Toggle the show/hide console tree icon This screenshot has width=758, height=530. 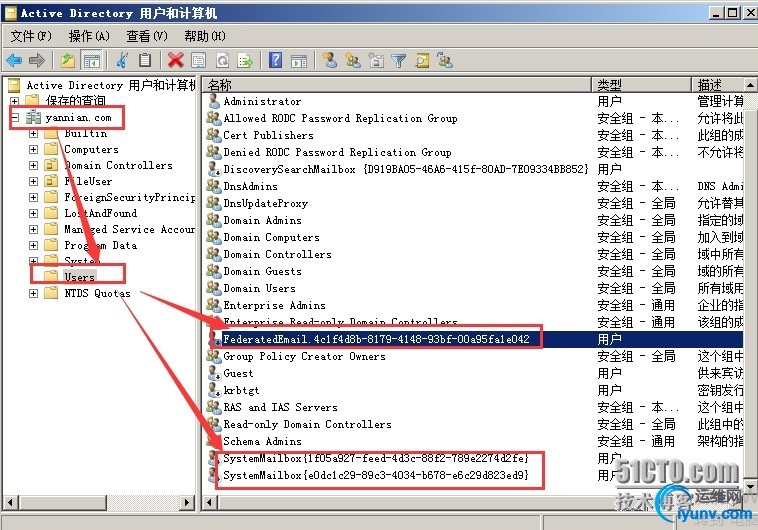92,61
